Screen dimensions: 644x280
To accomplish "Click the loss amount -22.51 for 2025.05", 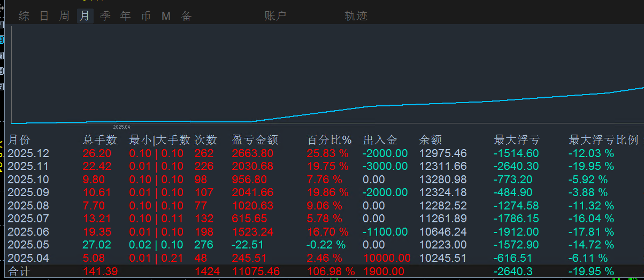I will coord(249,245).
